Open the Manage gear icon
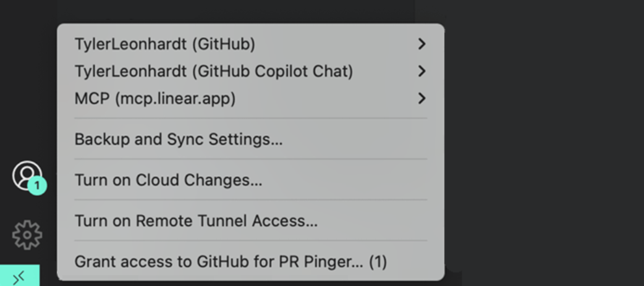The height and width of the screenshot is (286, 644). (27, 235)
